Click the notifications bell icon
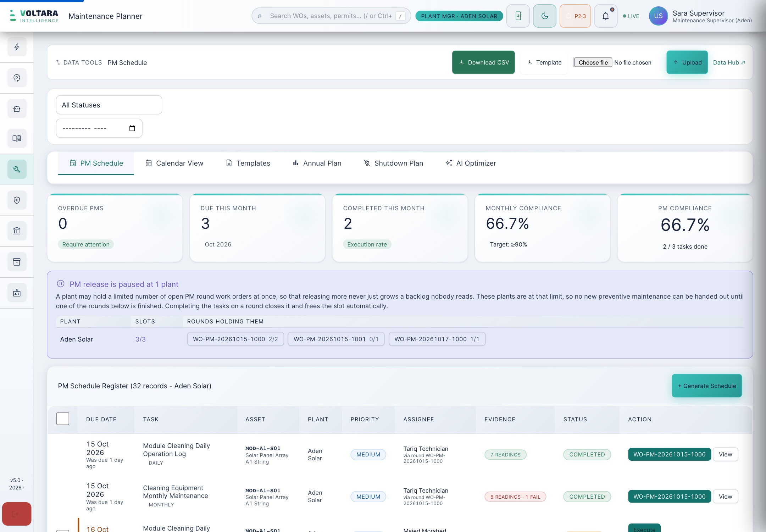The width and height of the screenshot is (766, 532). (606, 16)
